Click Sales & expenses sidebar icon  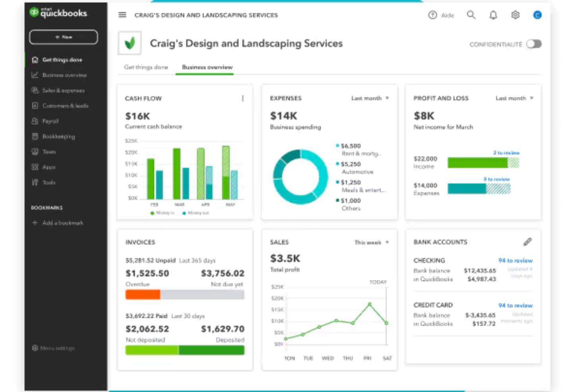(35, 90)
